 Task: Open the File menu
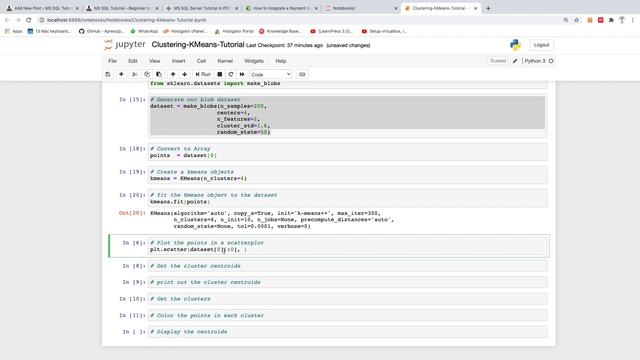[x=112, y=61]
